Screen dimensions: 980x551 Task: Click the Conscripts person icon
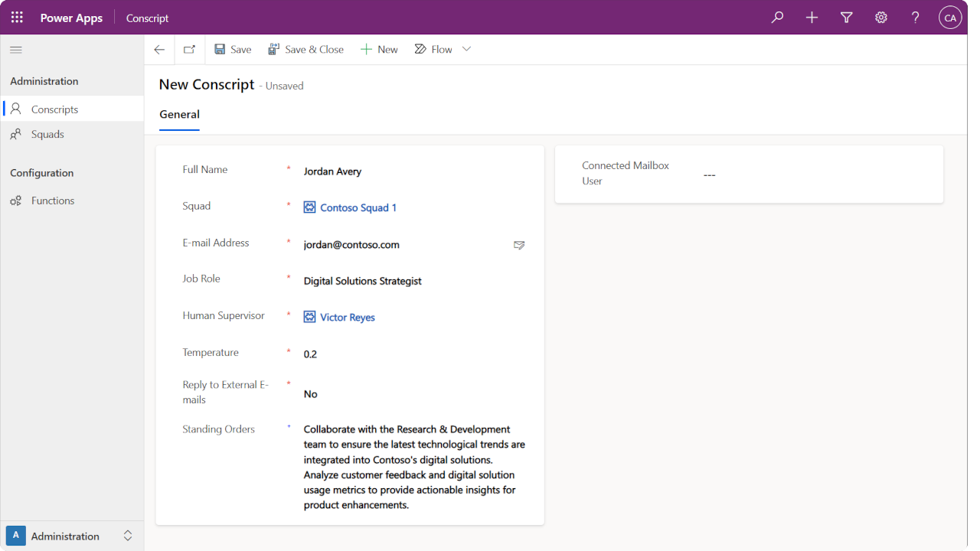tap(16, 109)
